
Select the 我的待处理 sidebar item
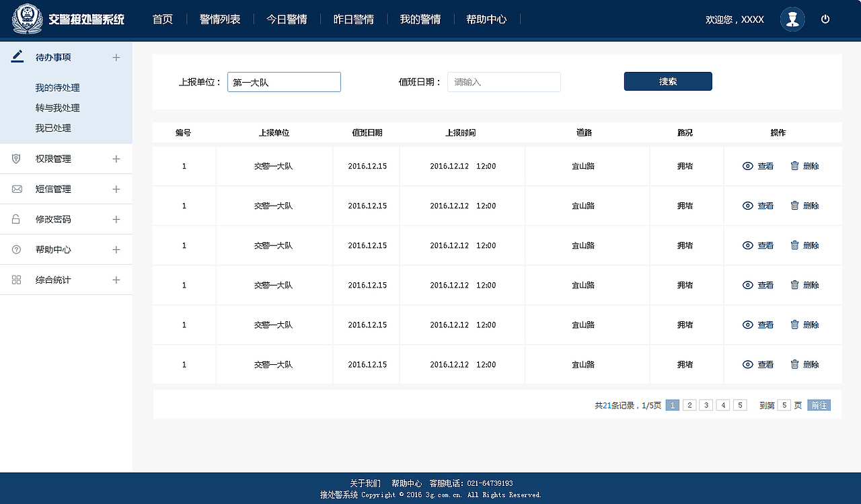[x=57, y=87]
